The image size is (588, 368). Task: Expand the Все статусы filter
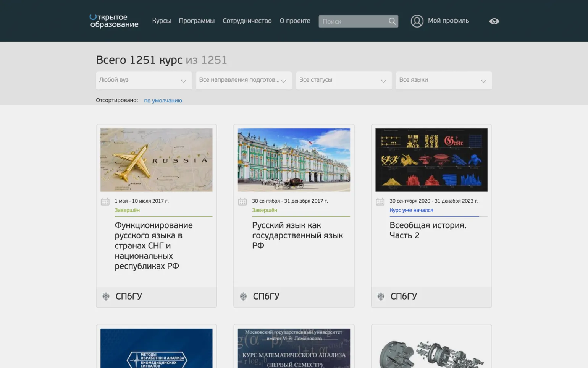click(x=344, y=80)
